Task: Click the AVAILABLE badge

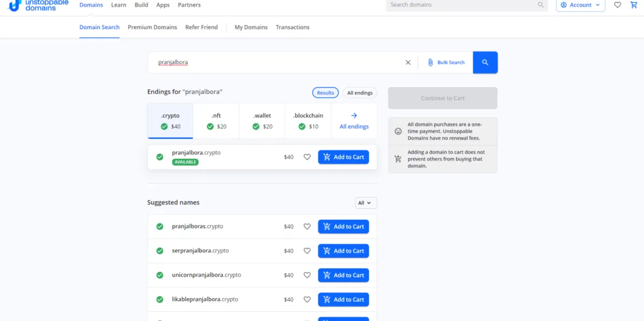Action: [185, 162]
